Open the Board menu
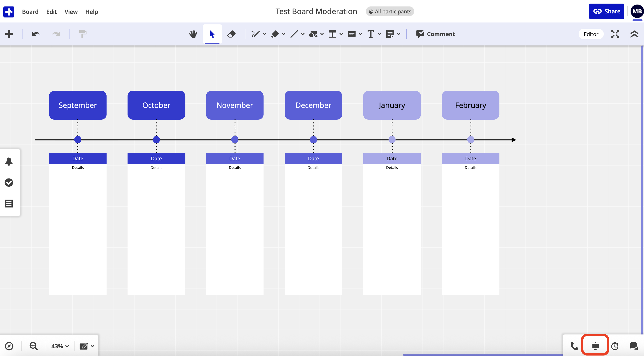Image resolution: width=644 pixels, height=356 pixels. click(30, 12)
